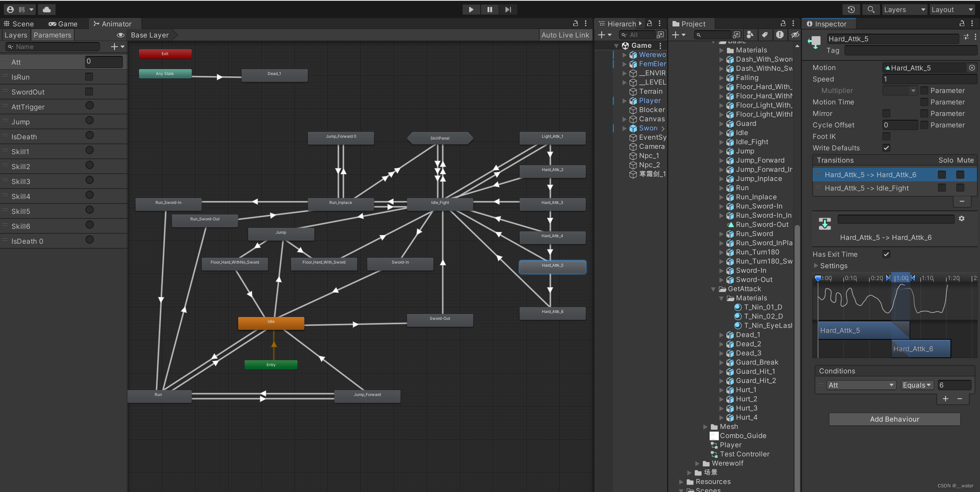Open the cloud services icon
Viewport: 980px width, 492px height.
click(47, 10)
